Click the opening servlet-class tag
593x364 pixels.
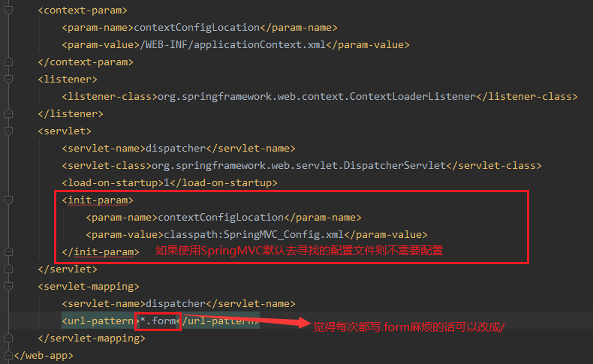pyautogui.click(x=107, y=166)
